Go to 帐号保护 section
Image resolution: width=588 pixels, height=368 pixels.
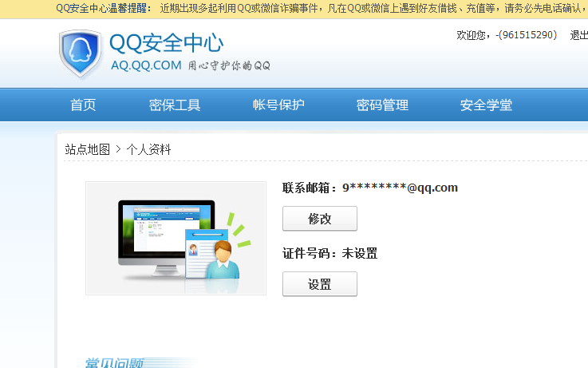pos(278,105)
